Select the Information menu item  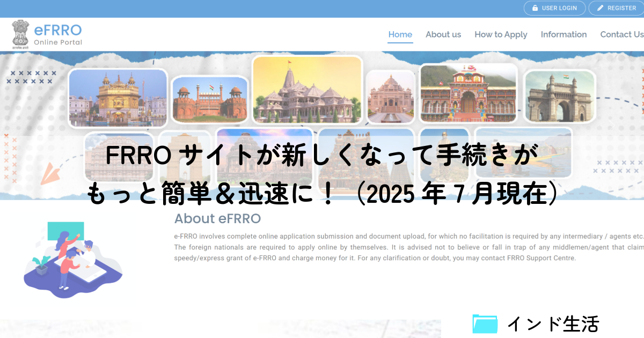tap(563, 34)
